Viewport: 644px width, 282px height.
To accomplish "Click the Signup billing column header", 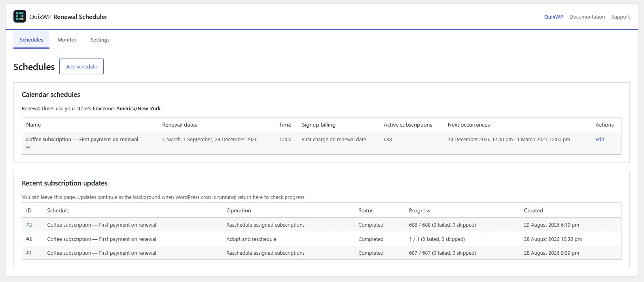I will 318,125.
